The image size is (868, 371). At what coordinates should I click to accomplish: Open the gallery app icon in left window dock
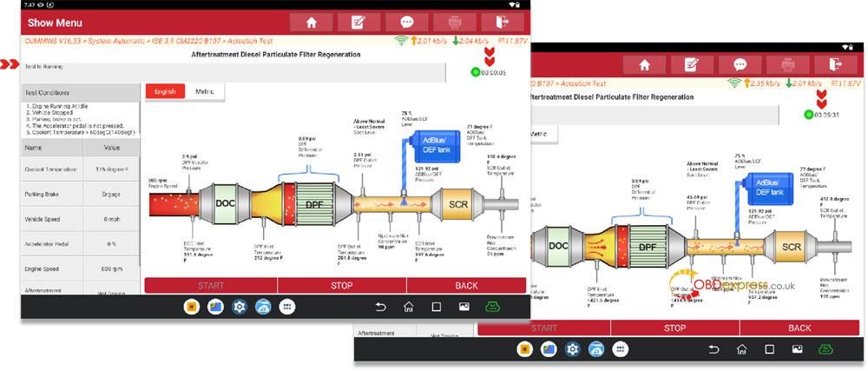215,307
